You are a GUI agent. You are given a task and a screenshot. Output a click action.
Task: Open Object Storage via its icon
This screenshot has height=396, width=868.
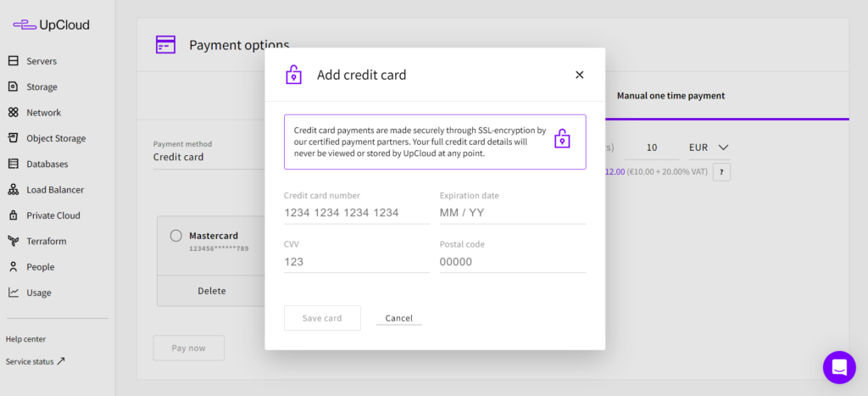tap(13, 138)
